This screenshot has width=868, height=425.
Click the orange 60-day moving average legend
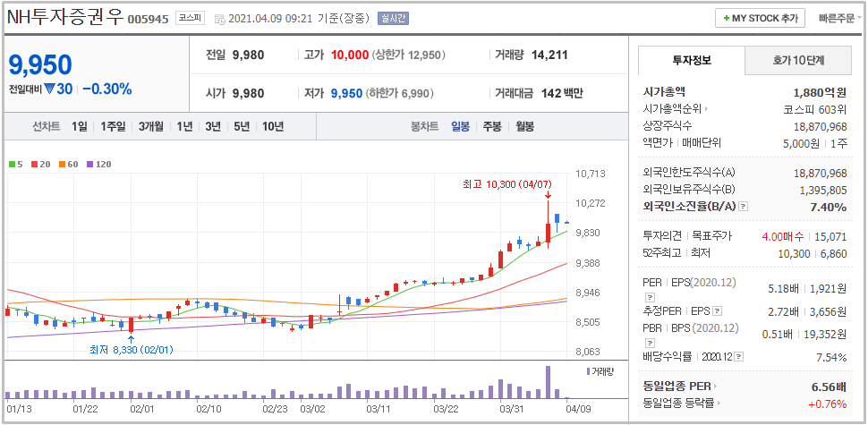point(67,165)
